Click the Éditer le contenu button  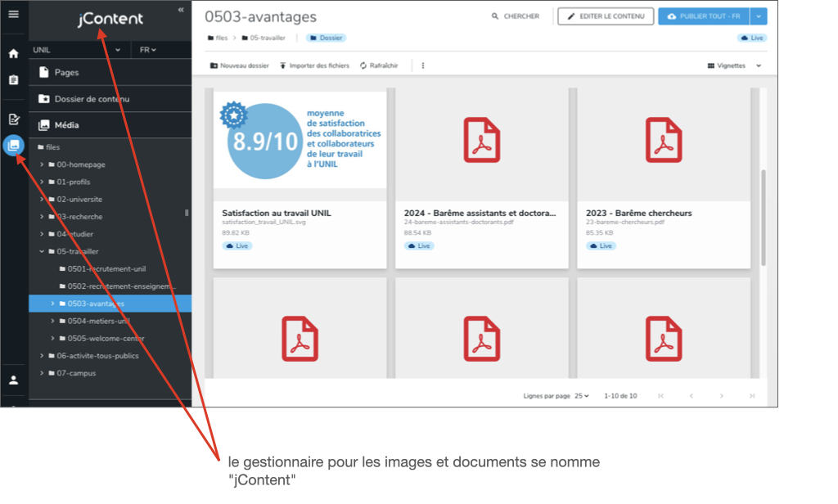coord(606,16)
